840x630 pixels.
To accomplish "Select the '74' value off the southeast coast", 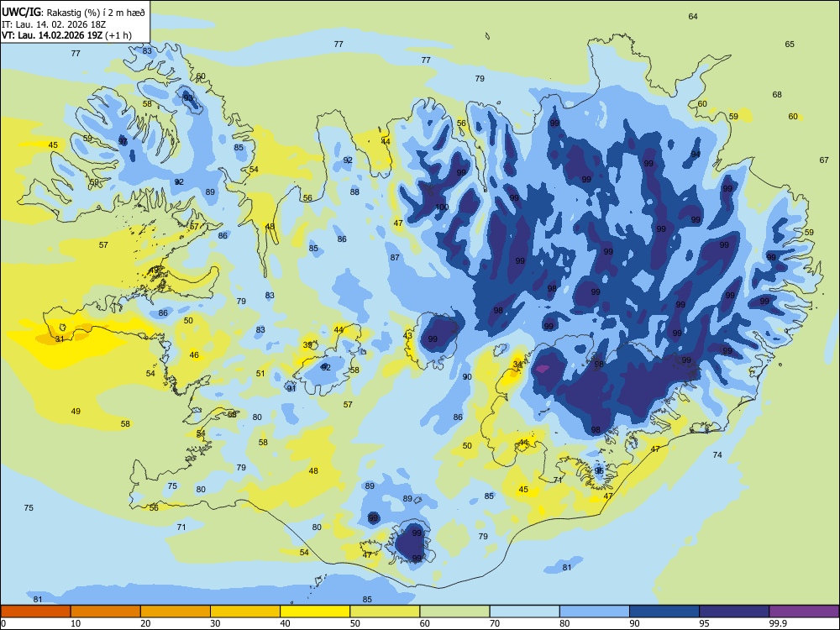I will (717, 454).
